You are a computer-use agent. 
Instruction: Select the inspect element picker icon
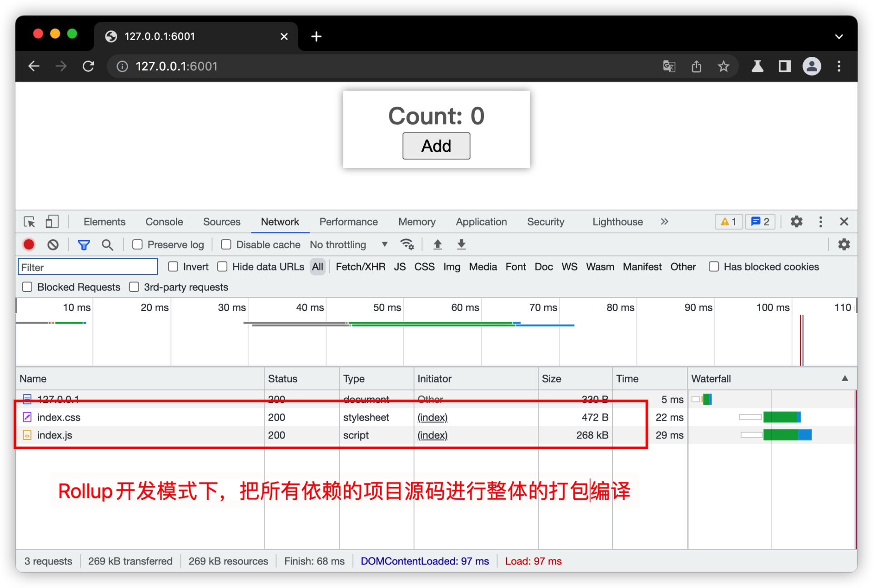click(30, 222)
